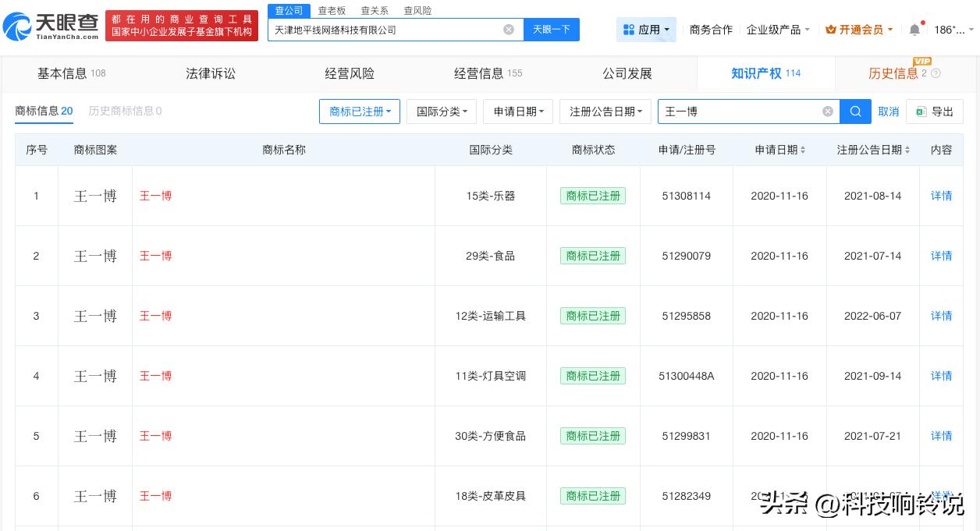This screenshot has width=980, height=531.
Task: Click the question mark icon next to 历史信息
Action: tap(936, 74)
